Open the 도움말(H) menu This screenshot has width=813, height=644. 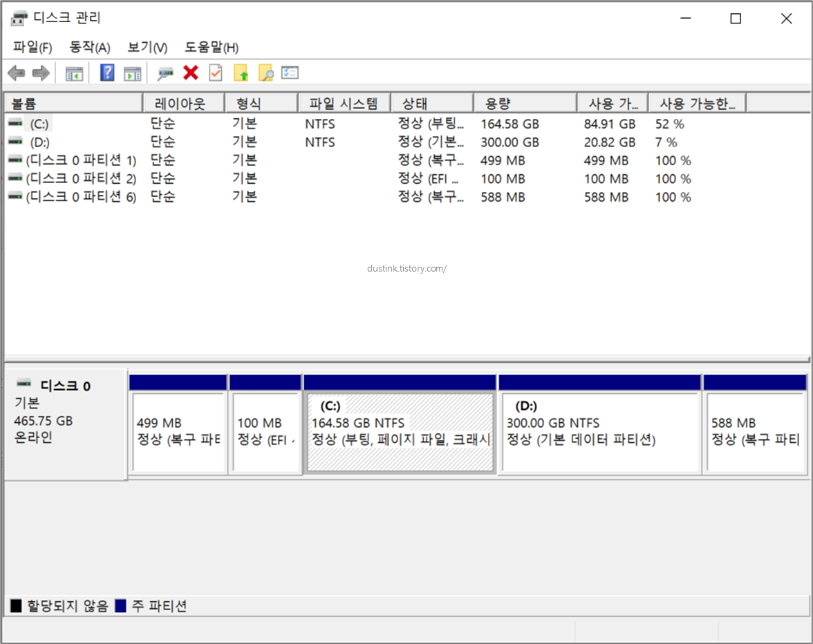[212, 48]
